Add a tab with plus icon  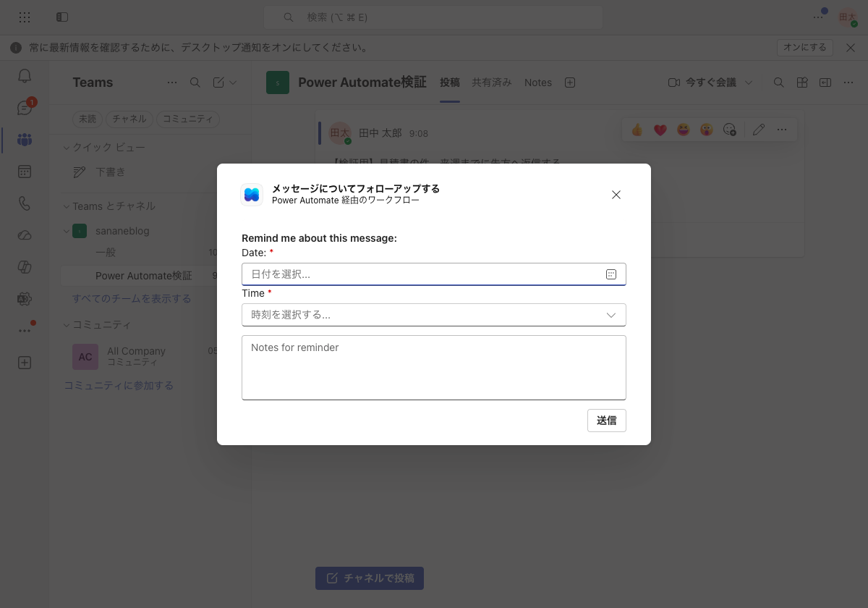tap(570, 83)
